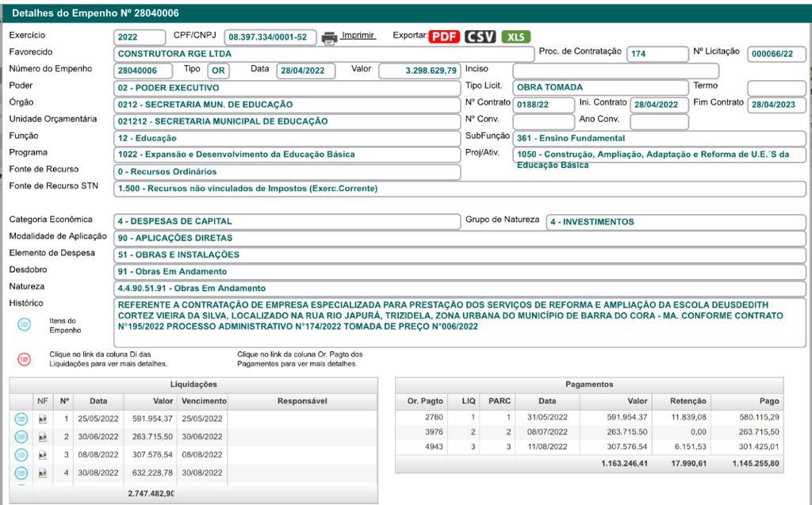
Task: Click the CPF/CNPJ field
Action: click(x=270, y=37)
